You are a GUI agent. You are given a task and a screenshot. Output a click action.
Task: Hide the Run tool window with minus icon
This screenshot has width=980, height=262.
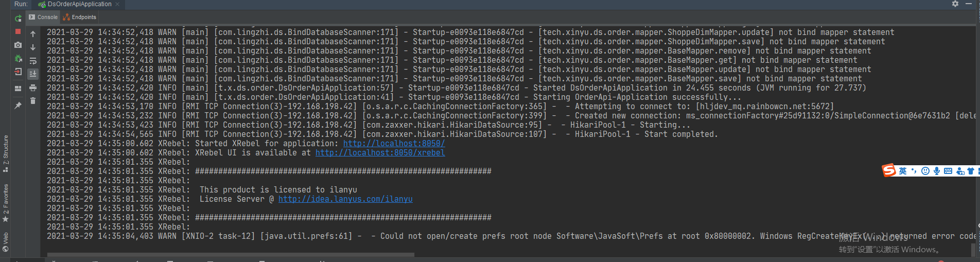click(x=969, y=4)
